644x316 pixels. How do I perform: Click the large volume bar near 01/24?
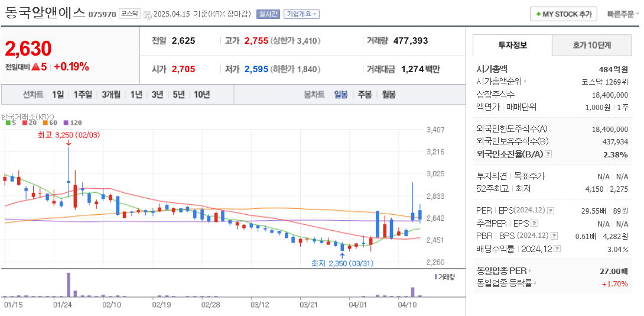(x=69, y=284)
